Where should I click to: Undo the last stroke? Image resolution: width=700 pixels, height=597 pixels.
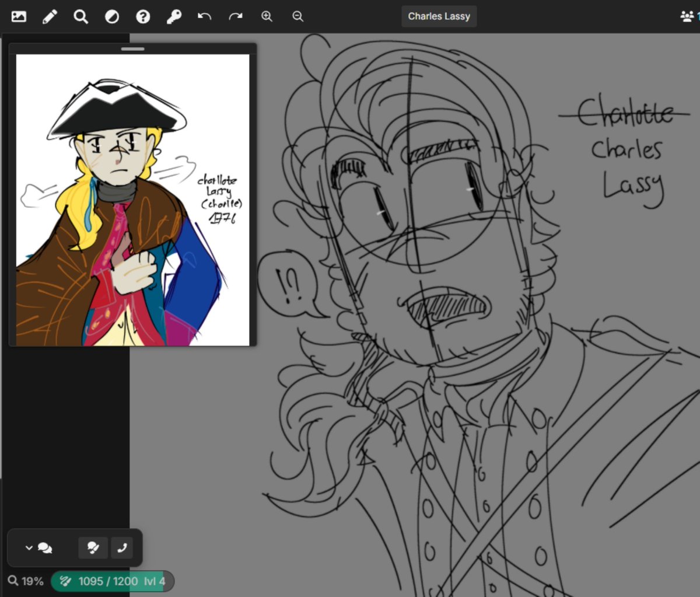point(204,16)
